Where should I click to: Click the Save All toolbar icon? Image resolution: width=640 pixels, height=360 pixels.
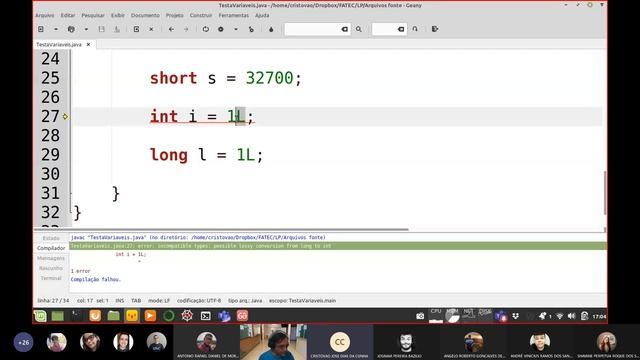[117, 29]
